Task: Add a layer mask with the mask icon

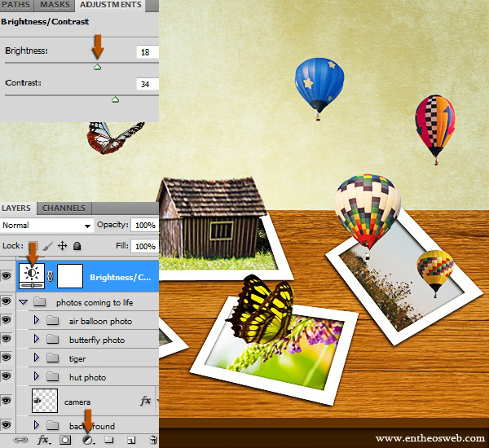Action: click(x=65, y=440)
